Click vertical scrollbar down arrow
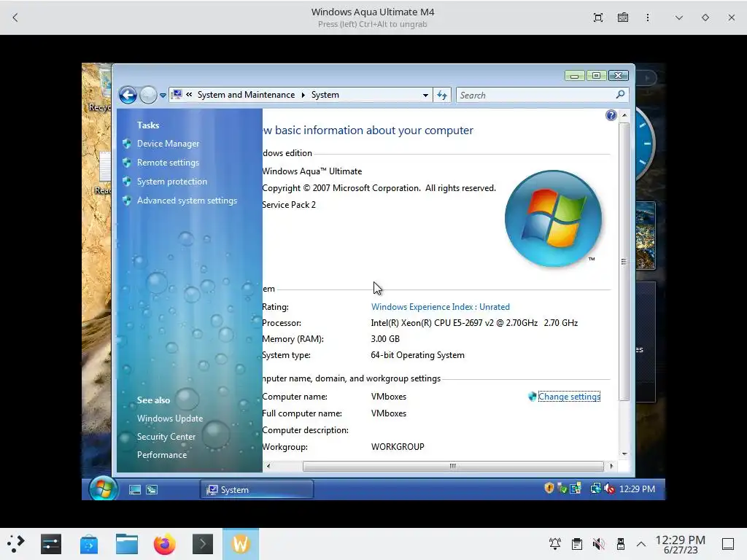747x560 pixels. (624, 454)
